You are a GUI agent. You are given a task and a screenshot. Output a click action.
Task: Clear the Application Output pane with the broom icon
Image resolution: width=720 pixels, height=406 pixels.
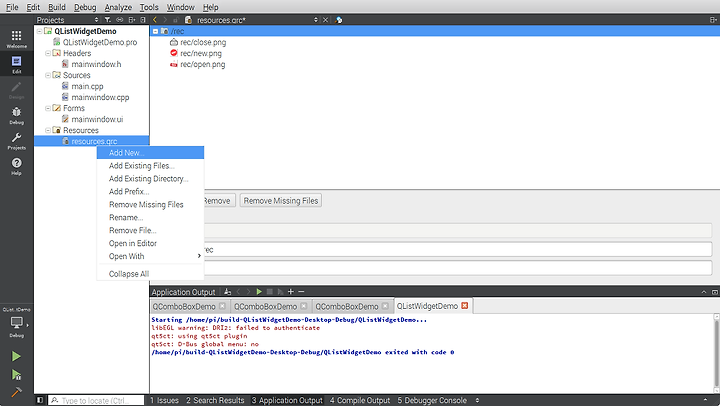point(228,292)
